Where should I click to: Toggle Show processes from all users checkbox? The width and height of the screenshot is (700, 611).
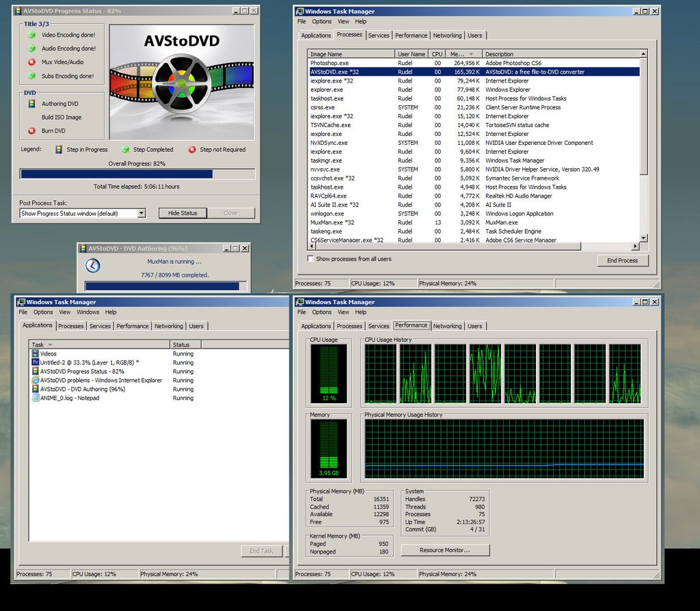pyautogui.click(x=310, y=258)
